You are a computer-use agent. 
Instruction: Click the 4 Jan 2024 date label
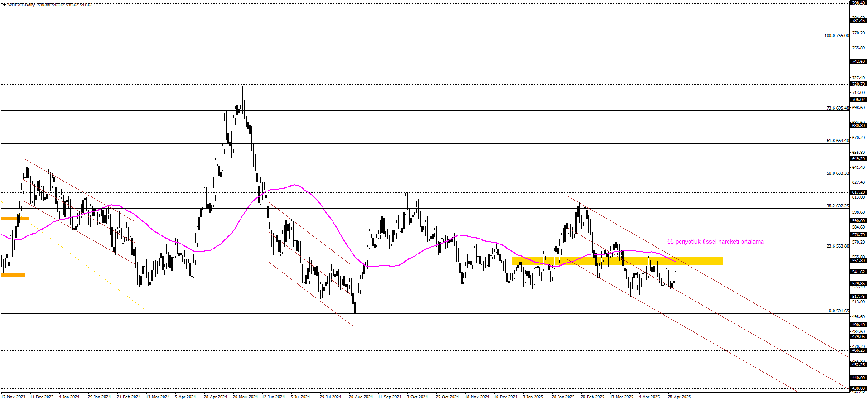click(x=69, y=397)
